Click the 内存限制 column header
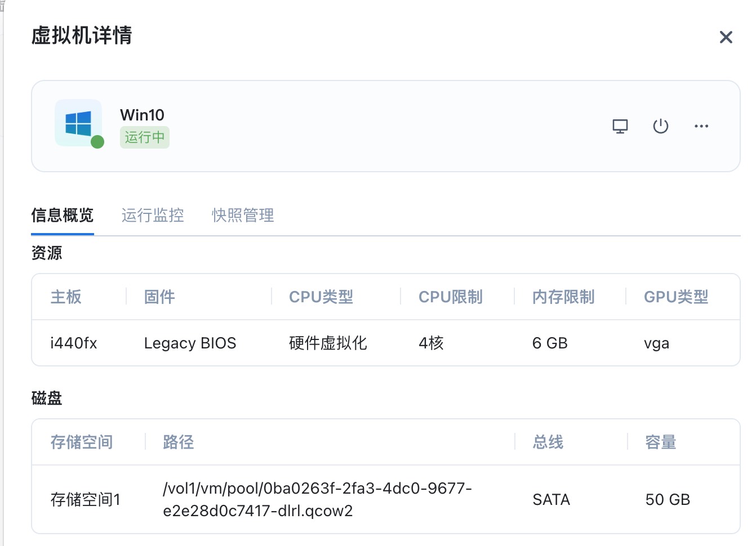Screen dimensions: 756x546 pyautogui.click(x=563, y=297)
